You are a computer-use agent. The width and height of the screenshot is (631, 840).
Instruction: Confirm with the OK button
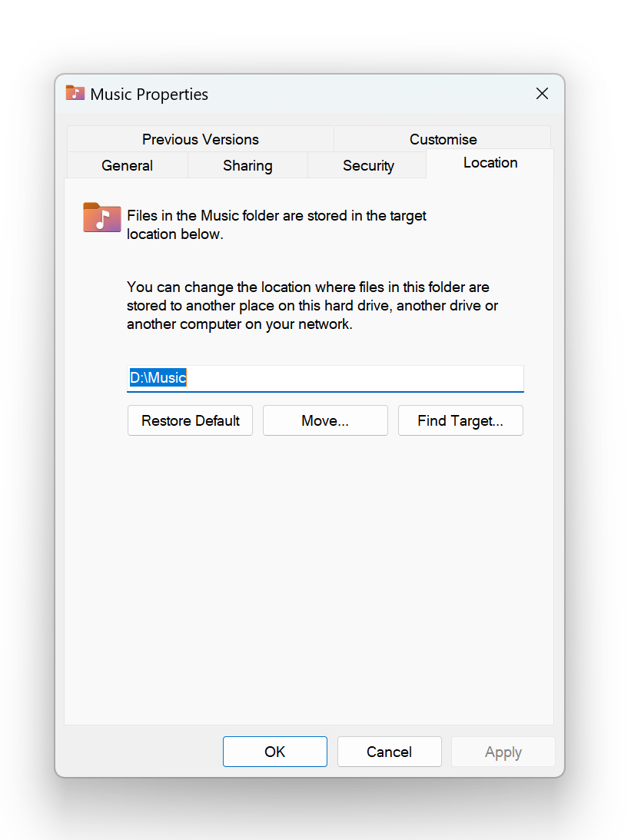(275, 752)
